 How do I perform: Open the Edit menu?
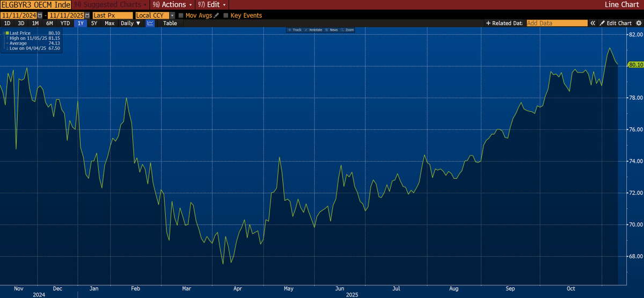tap(213, 4)
